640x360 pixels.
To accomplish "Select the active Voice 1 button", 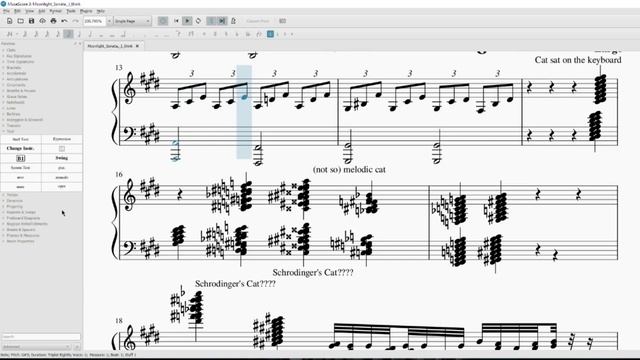I will 270,34.
